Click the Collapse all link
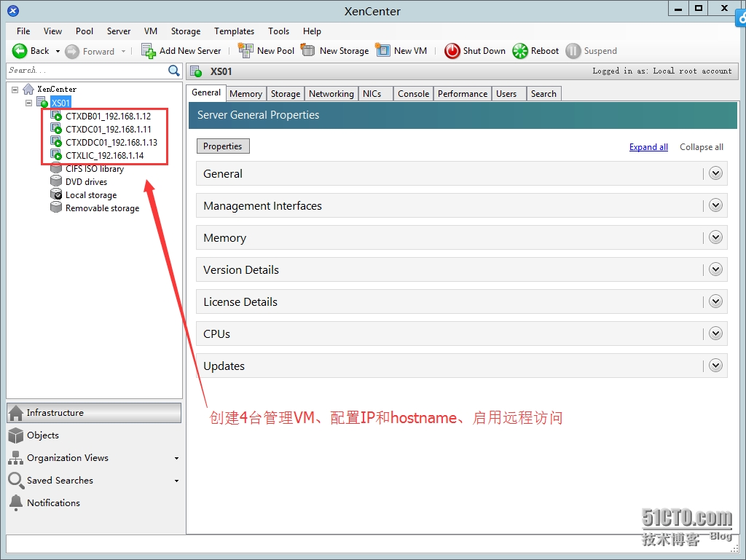The width and height of the screenshot is (746, 560). tap(702, 147)
